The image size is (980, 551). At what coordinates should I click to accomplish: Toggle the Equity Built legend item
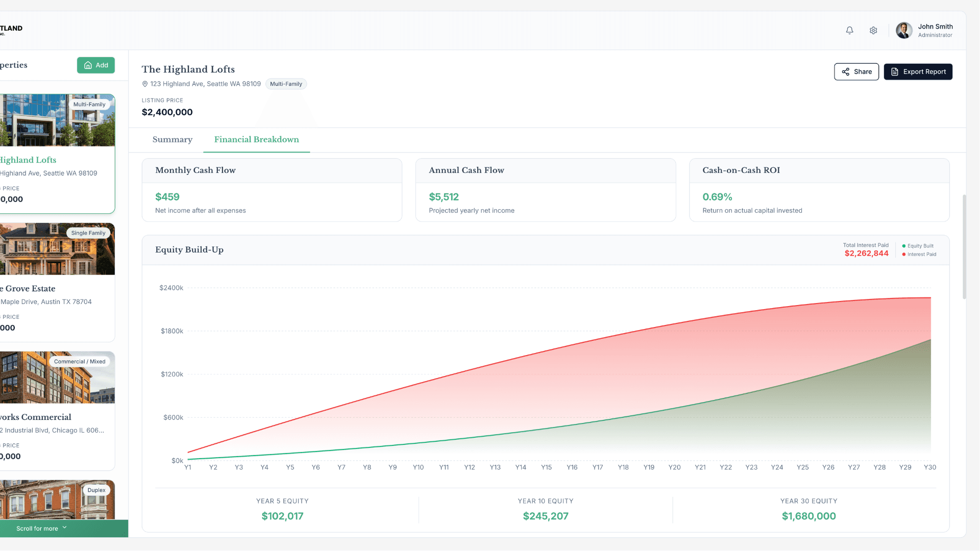point(920,246)
